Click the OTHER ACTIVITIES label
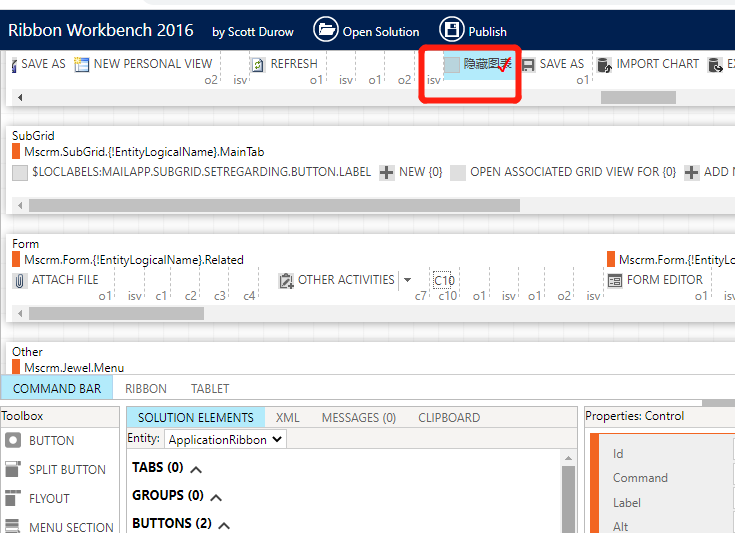This screenshot has height=533, width=735. [346, 280]
